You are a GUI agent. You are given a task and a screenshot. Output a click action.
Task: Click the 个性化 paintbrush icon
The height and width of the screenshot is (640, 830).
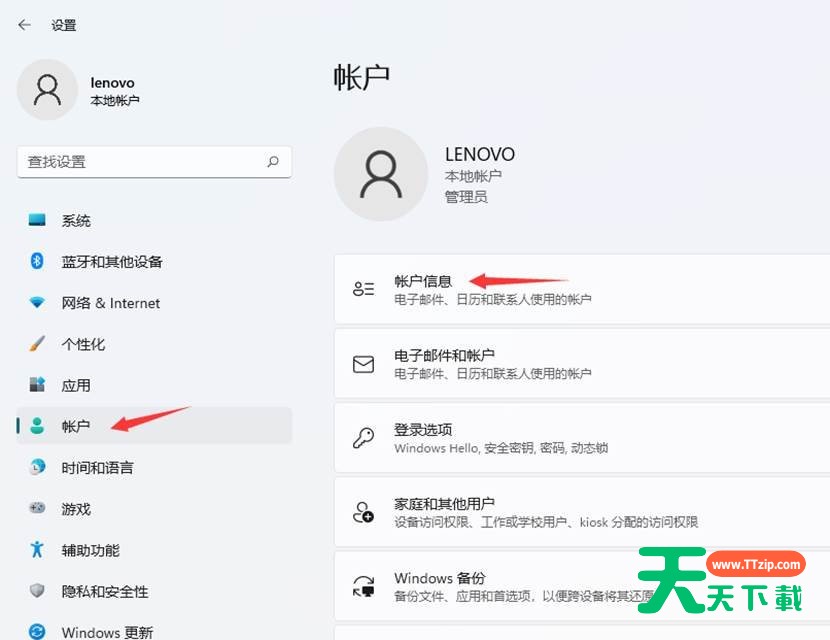[37, 344]
